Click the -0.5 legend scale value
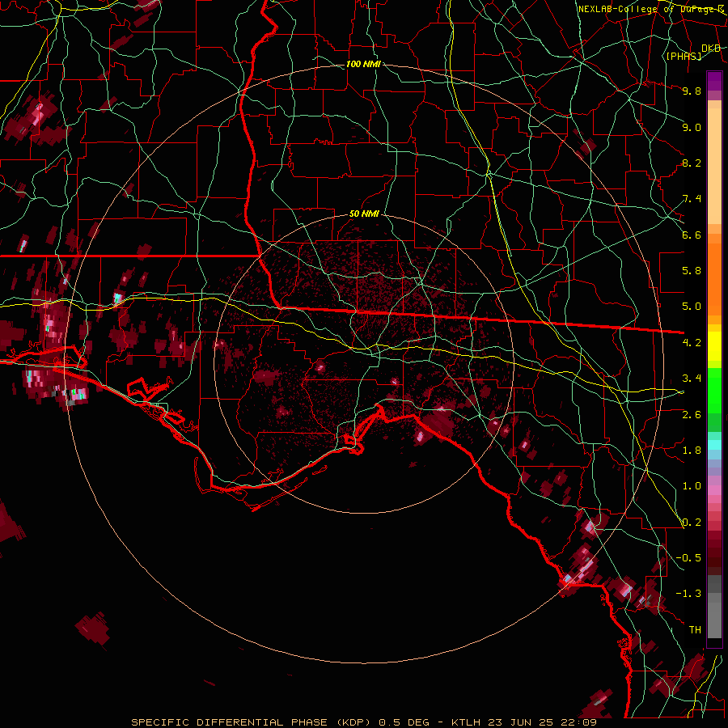The image size is (728, 728). (x=688, y=558)
